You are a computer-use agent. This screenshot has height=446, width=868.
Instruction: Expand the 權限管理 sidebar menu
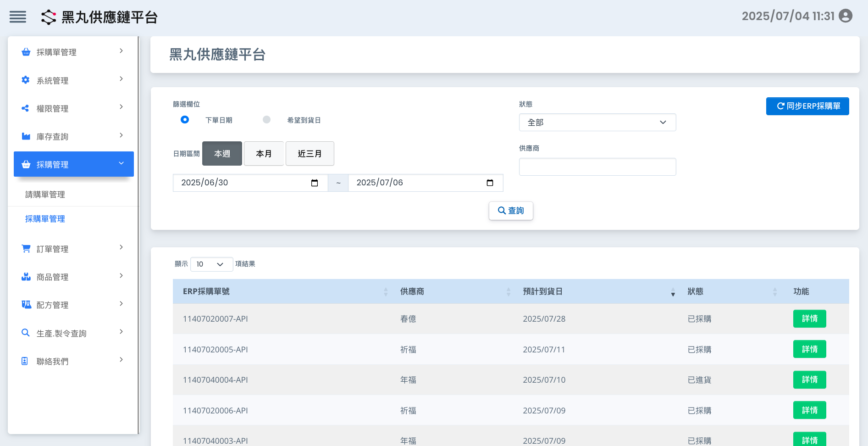point(73,108)
